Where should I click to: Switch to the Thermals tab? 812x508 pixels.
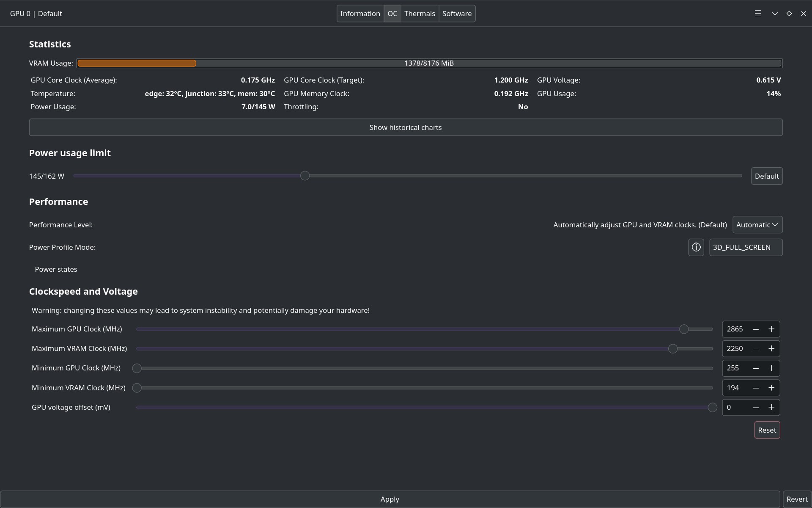[420, 14]
